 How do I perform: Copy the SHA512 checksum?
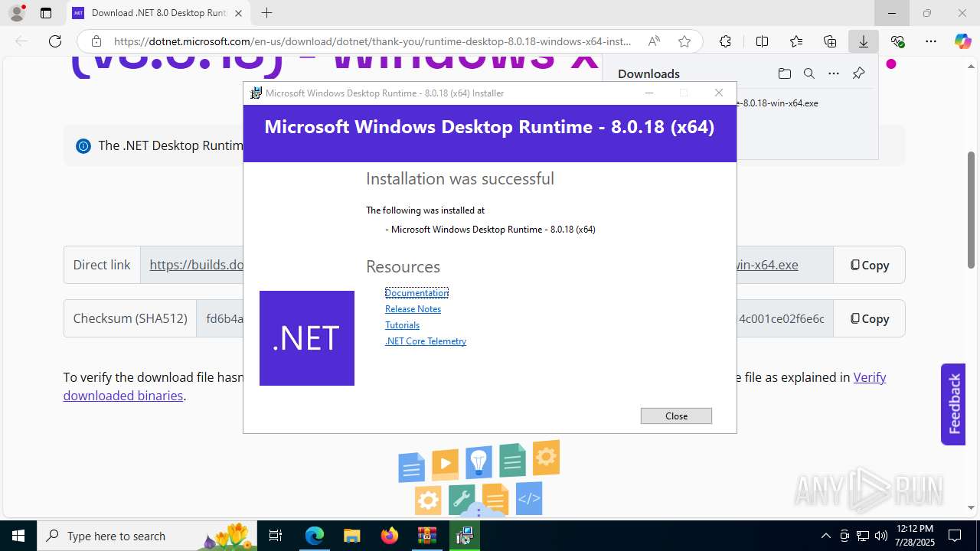(x=869, y=318)
